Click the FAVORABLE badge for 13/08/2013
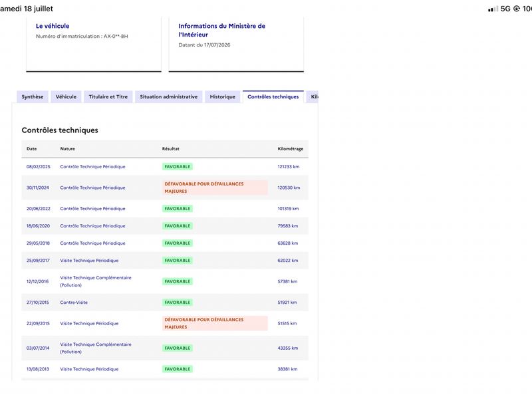 click(x=178, y=369)
